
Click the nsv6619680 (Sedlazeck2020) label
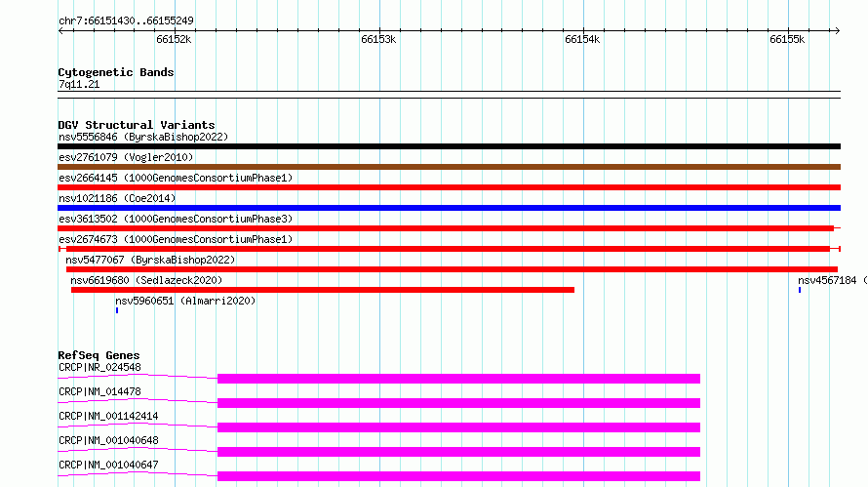[146, 280]
